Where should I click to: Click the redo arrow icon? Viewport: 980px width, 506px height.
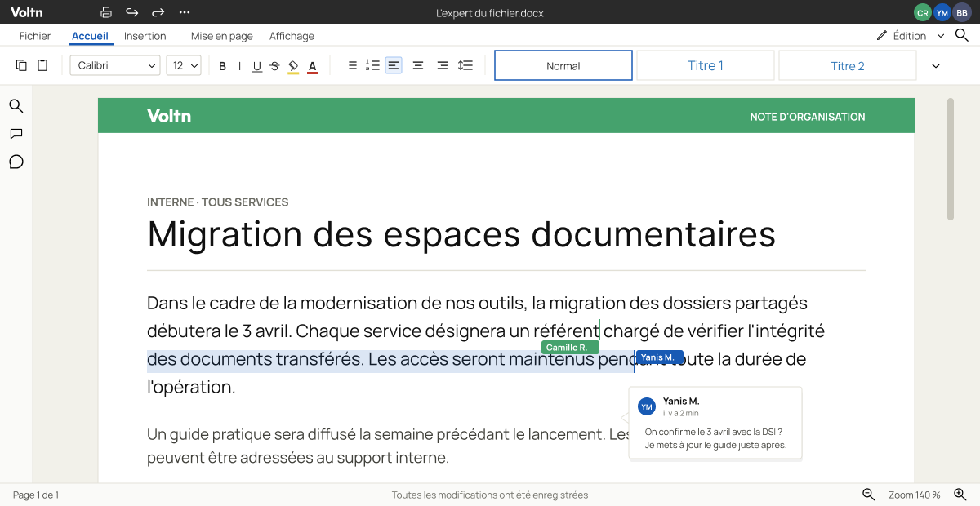tap(158, 12)
